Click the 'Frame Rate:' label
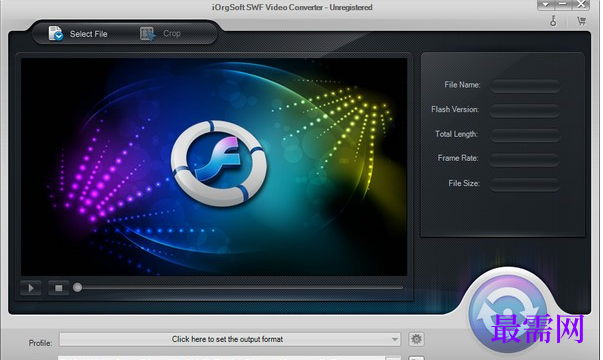The height and width of the screenshot is (360, 603). tap(458, 158)
